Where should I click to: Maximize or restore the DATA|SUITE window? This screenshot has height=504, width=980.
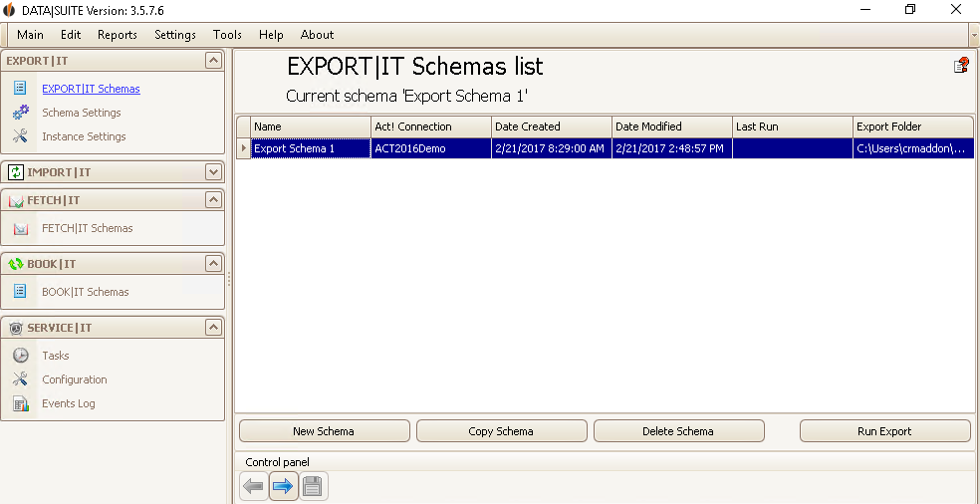pyautogui.click(x=910, y=9)
